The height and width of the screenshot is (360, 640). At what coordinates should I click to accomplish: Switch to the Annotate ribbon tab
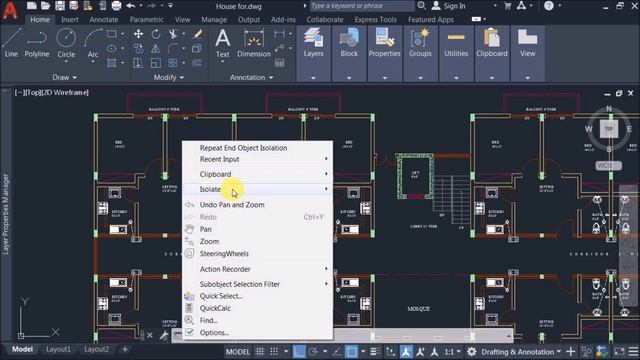click(104, 19)
